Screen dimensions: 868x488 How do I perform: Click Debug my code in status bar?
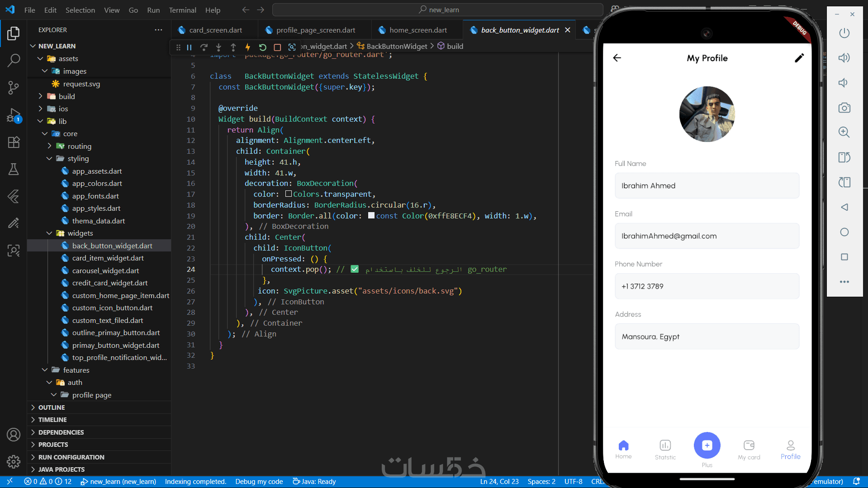pyautogui.click(x=259, y=482)
